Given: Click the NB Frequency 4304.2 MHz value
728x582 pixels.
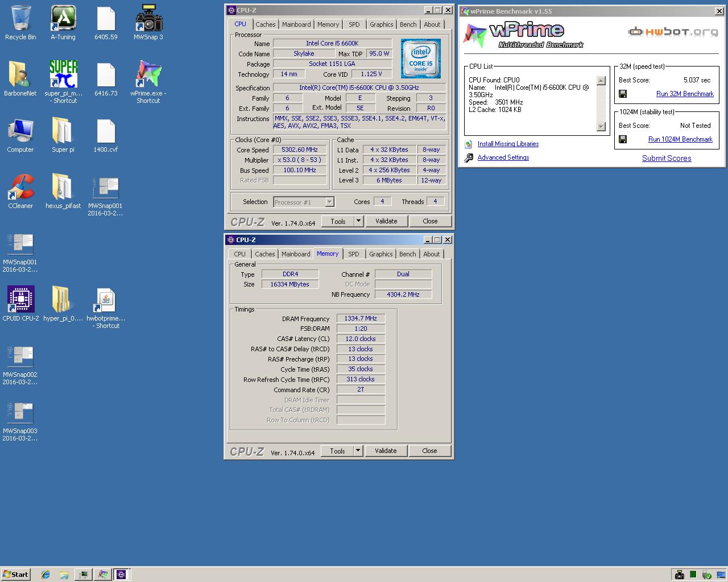Looking at the screenshot, I should (403, 295).
